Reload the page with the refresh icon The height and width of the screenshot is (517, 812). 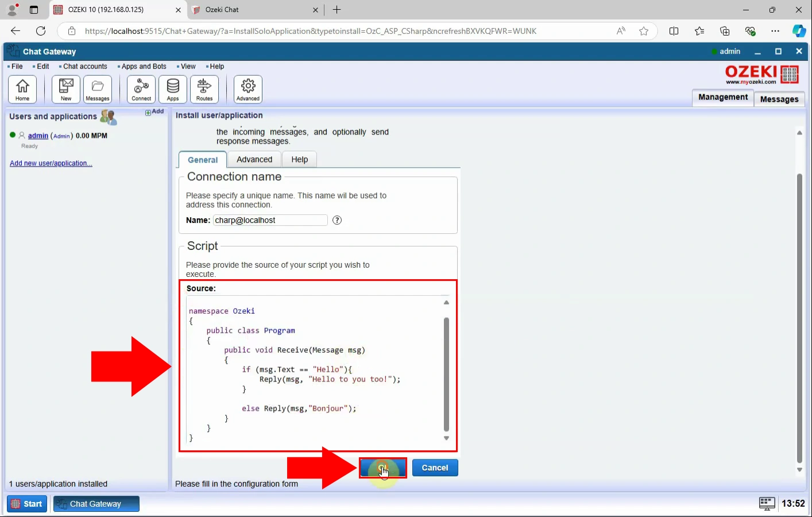click(41, 31)
